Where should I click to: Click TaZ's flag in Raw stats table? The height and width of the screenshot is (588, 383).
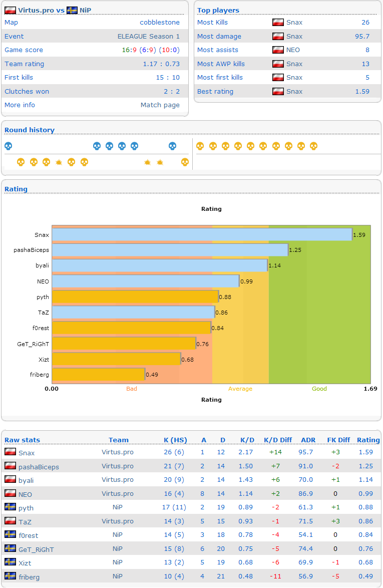(10, 521)
